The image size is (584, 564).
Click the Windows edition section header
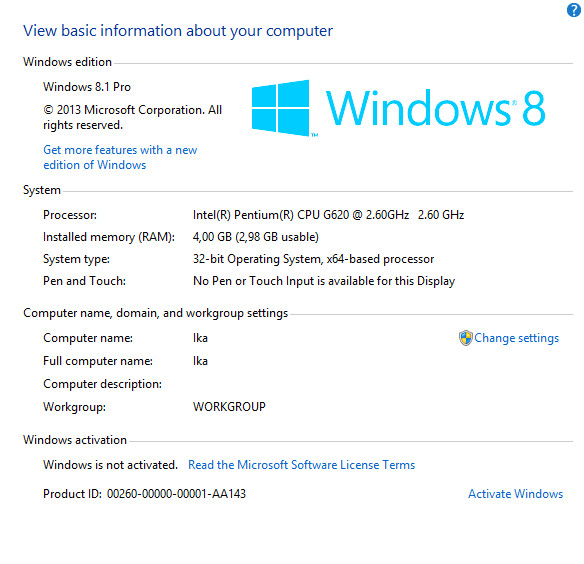click(67, 62)
